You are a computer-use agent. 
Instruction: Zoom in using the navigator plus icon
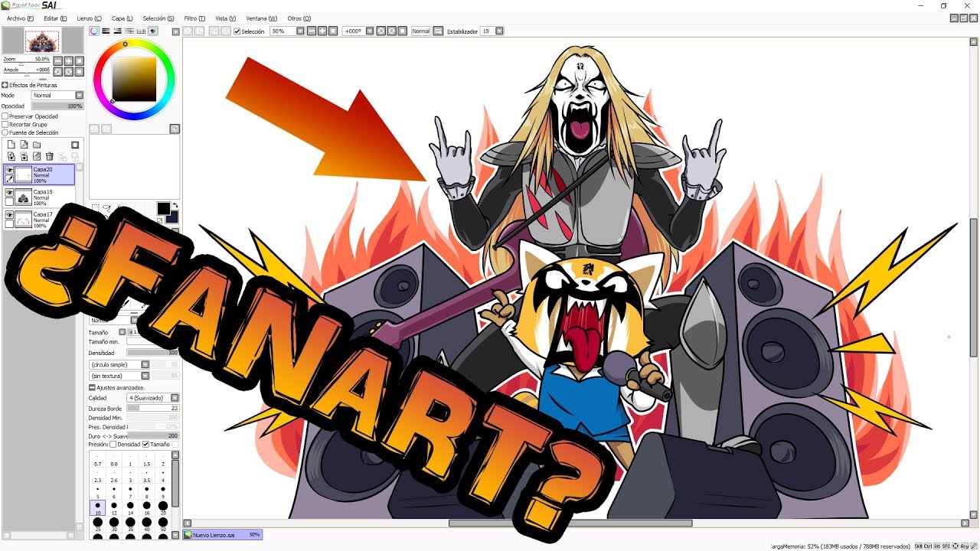coord(69,60)
